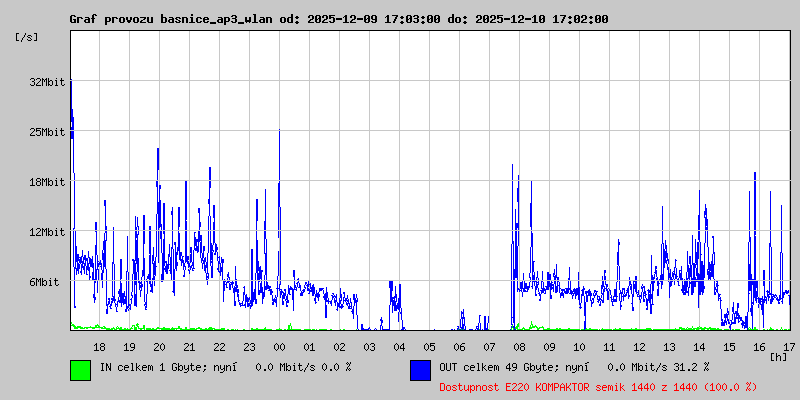Click the '[/s]' unit label
Image resolution: width=800 pixels, height=400 pixels.
27,37
